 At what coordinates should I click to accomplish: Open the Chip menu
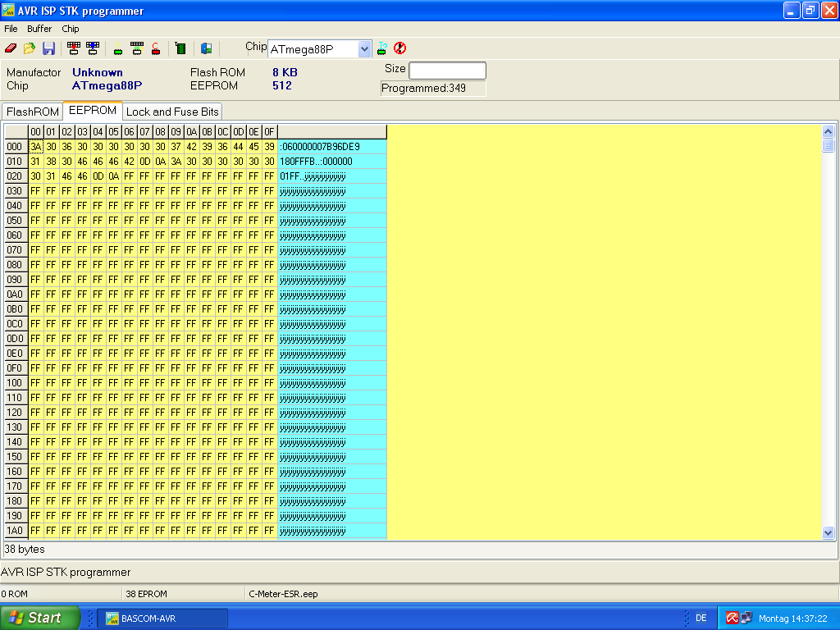71,29
